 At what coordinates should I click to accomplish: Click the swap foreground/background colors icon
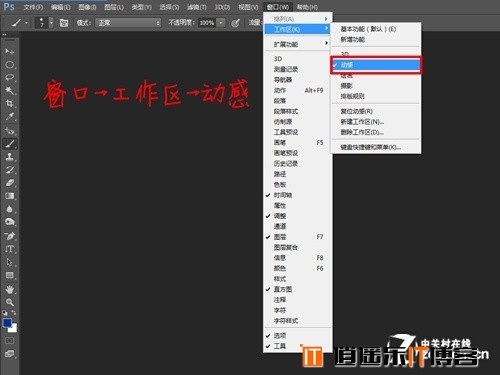pos(14,312)
